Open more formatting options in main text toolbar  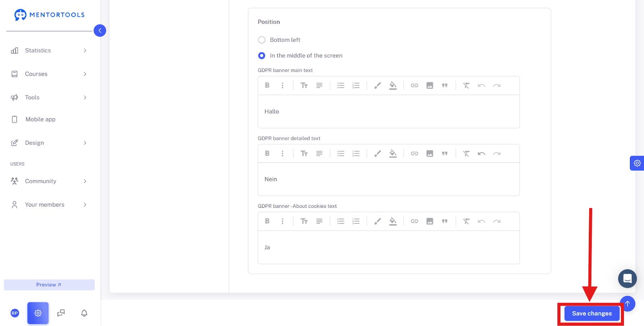[x=283, y=85]
